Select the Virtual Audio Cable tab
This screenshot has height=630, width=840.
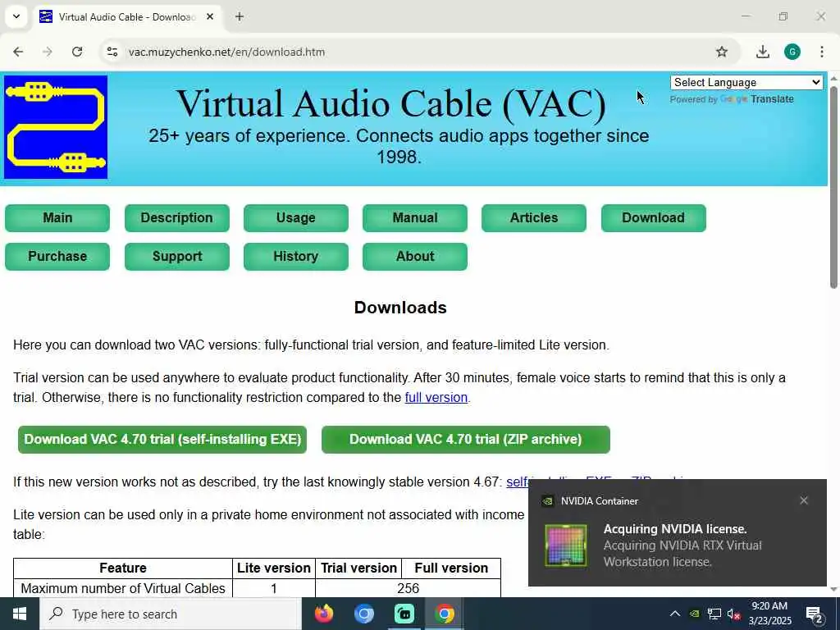tap(127, 16)
